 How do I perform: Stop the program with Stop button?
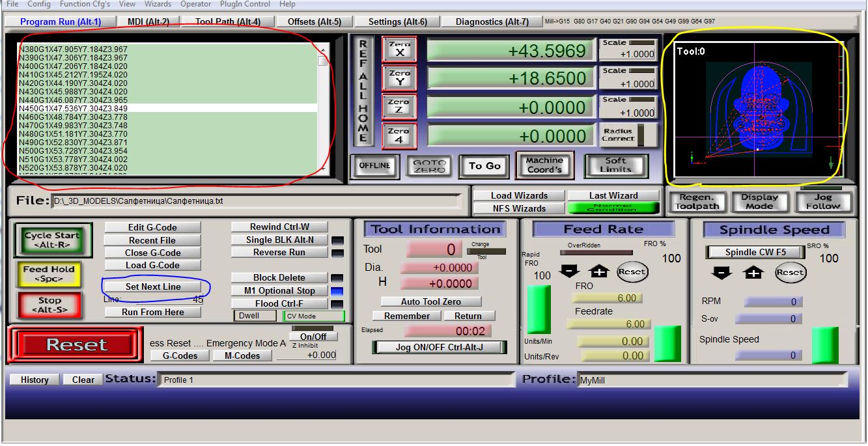point(49,305)
